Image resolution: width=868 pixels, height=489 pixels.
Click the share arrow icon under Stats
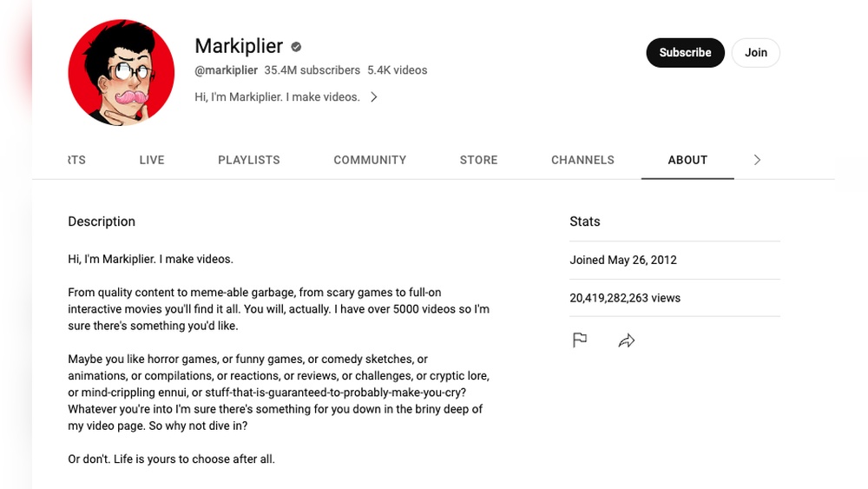pos(627,340)
